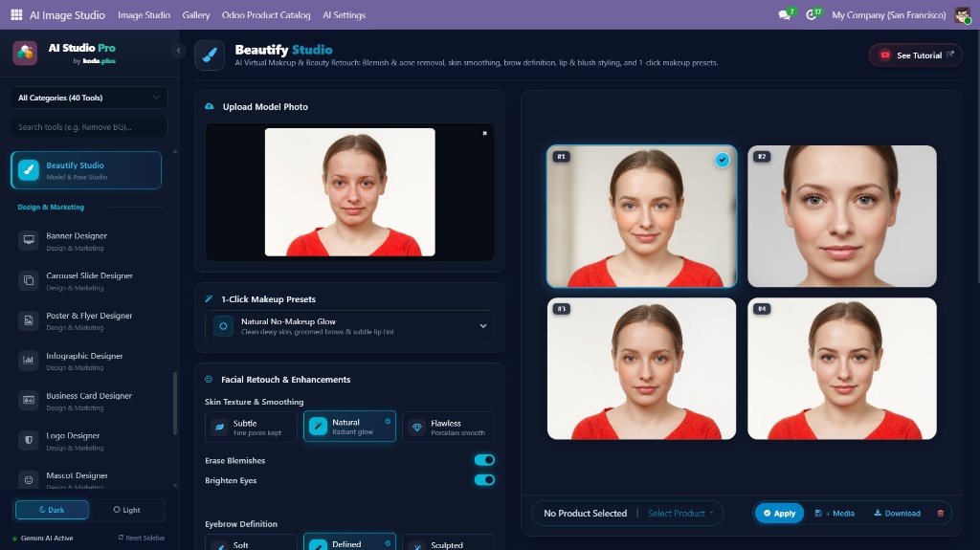Click the Natural No-Makeup Glow preset icon
Image resolution: width=980 pixels, height=550 pixels.
click(223, 325)
